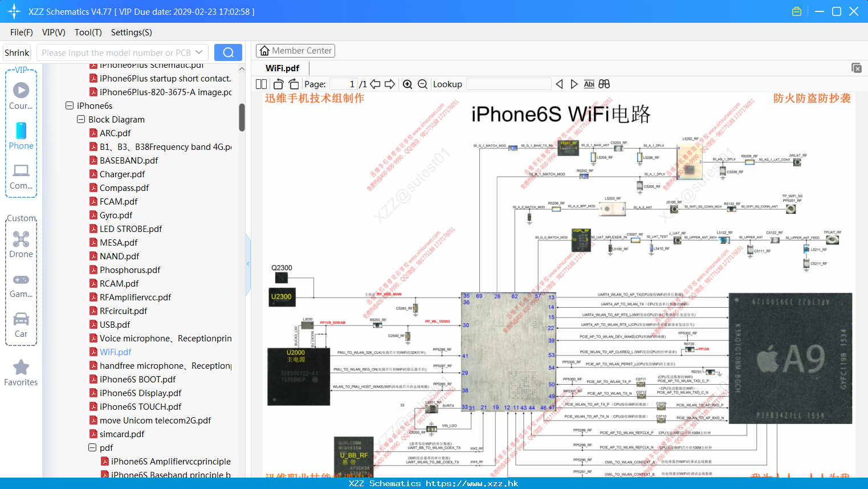Click the PDF icon beside Charger.pdf
This screenshot has width=868, height=489.
[93, 174]
